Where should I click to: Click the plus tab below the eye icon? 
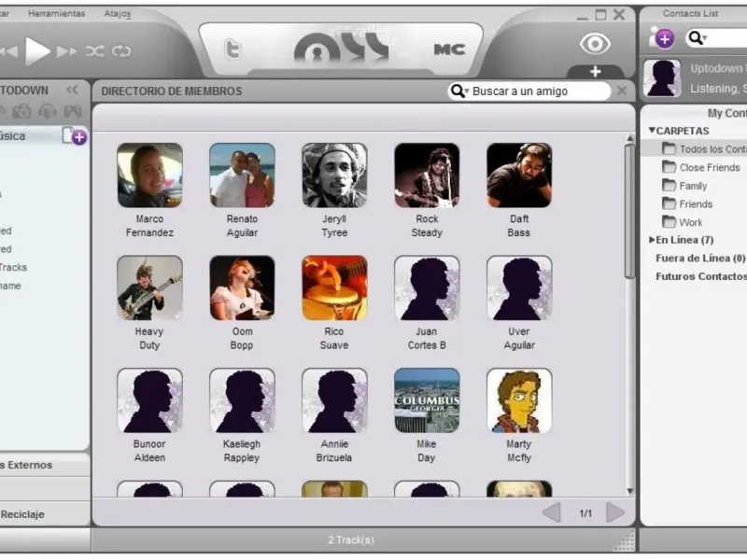pyautogui.click(x=595, y=72)
